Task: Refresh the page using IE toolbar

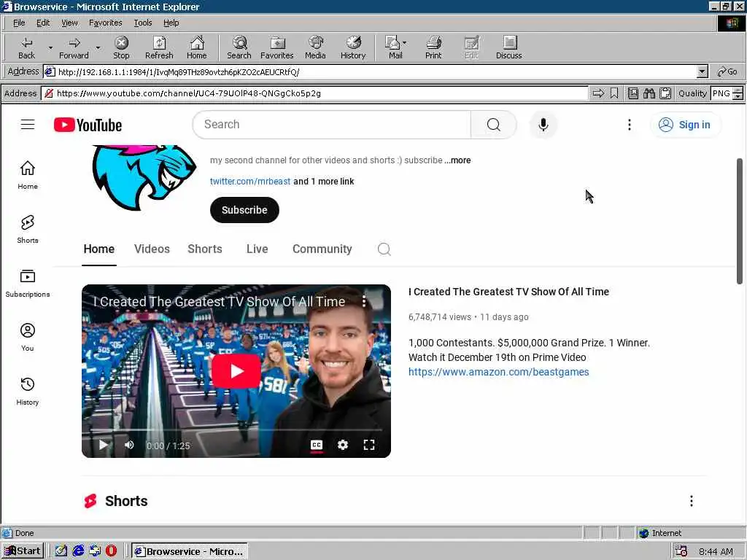Action: 159,47
